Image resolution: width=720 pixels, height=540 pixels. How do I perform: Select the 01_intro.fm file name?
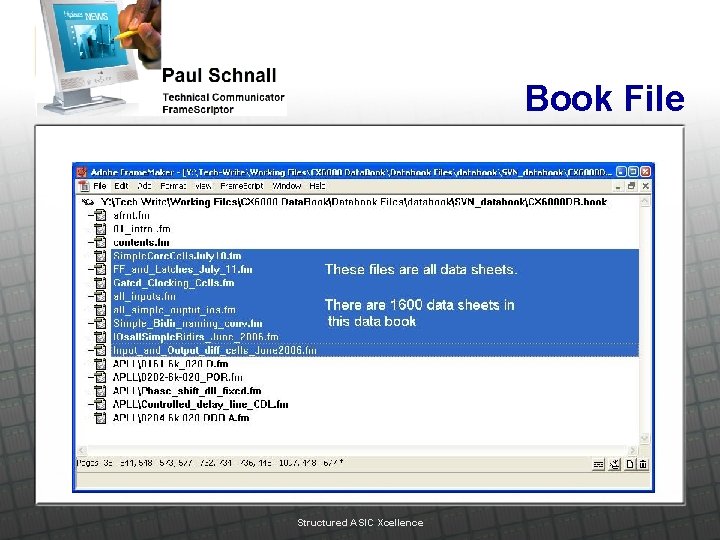pyautogui.click(x=142, y=229)
